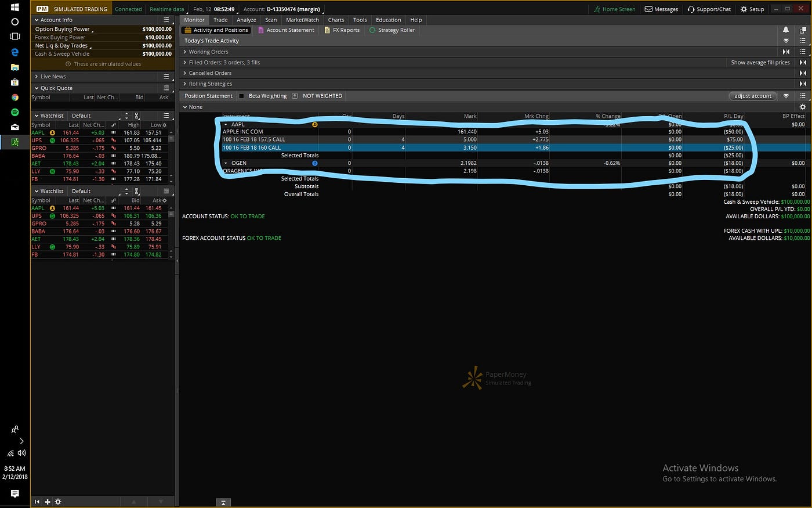Open the Default watchlist dropdown
812x508 pixels.
coord(81,115)
